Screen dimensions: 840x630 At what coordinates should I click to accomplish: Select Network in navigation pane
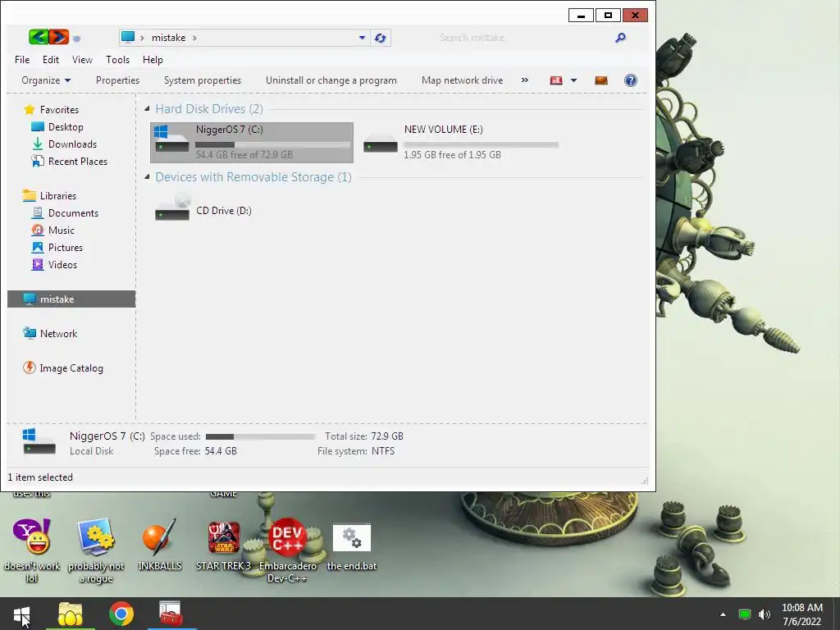[x=50, y=333]
